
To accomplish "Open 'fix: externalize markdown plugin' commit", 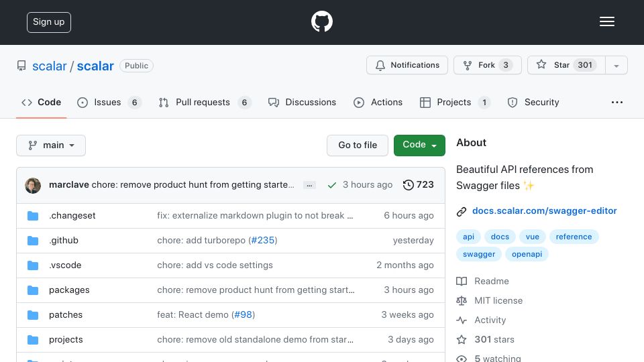I will tap(255, 216).
